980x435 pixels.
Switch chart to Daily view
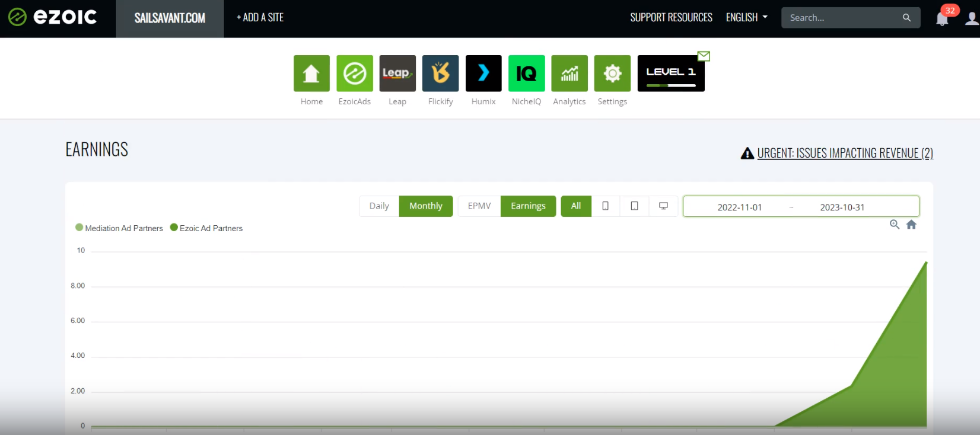click(x=379, y=206)
